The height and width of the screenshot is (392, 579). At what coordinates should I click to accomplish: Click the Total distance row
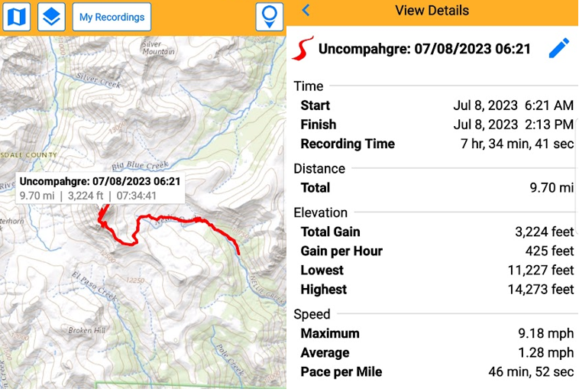tap(436, 188)
